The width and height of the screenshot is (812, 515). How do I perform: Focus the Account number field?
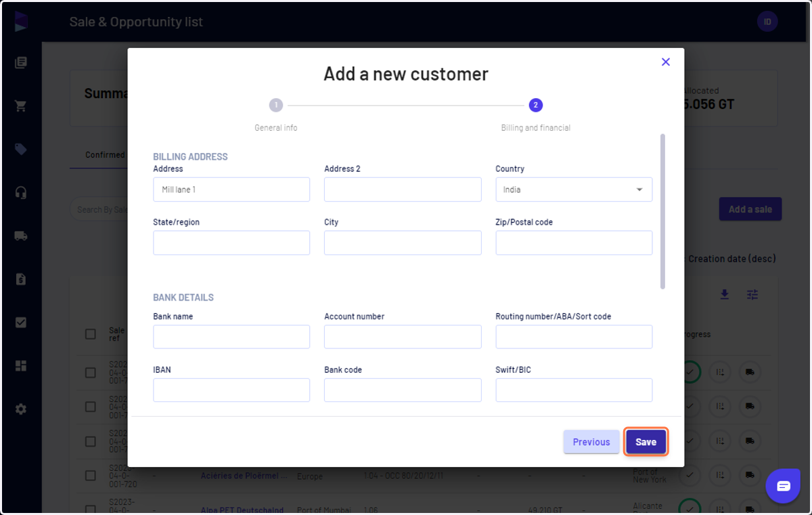click(403, 337)
